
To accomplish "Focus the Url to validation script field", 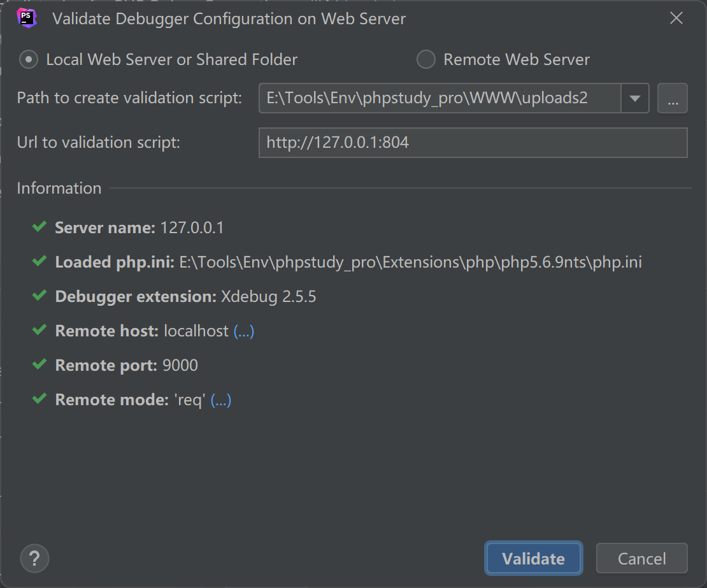I will [473, 143].
